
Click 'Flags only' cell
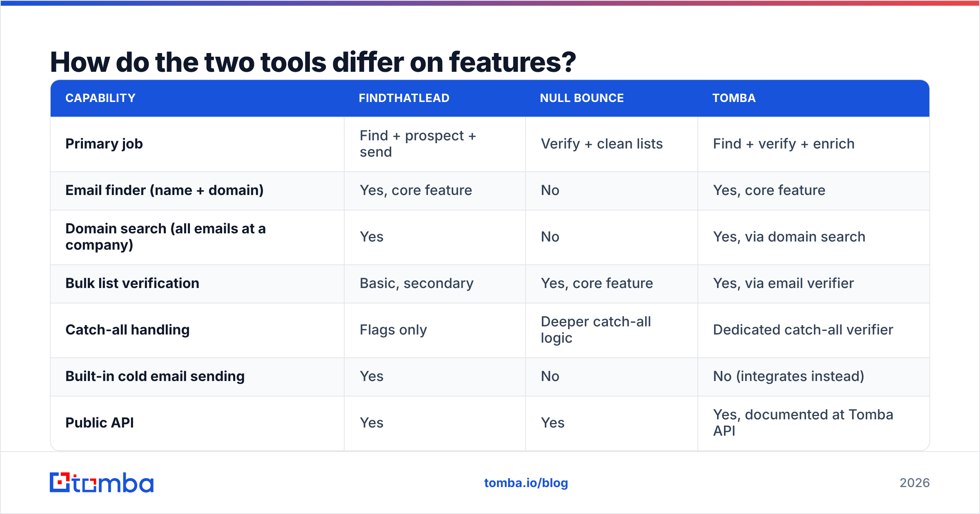[393, 330]
